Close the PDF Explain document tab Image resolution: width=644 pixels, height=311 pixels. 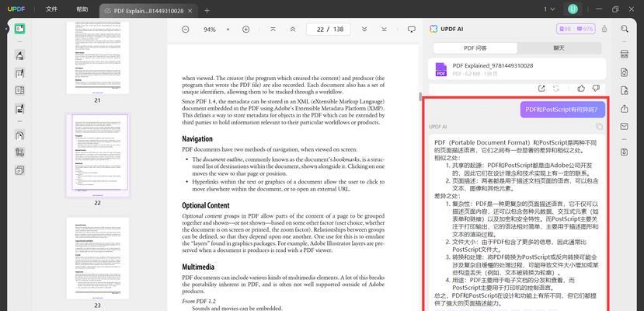[190, 11]
